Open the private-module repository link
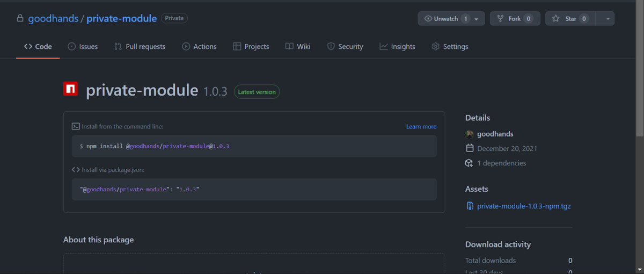The width and height of the screenshot is (644, 274). pyautogui.click(x=121, y=18)
